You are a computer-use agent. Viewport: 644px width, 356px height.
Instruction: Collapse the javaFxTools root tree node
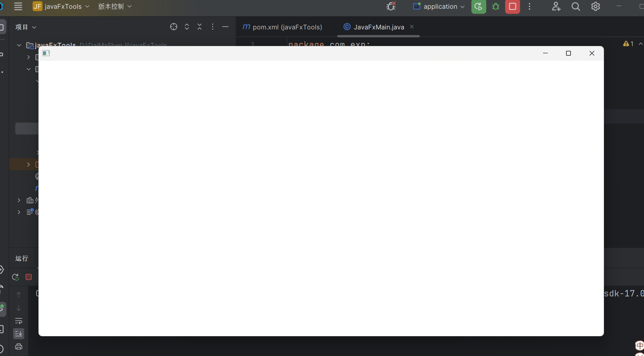pyautogui.click(x=19, y=45)
